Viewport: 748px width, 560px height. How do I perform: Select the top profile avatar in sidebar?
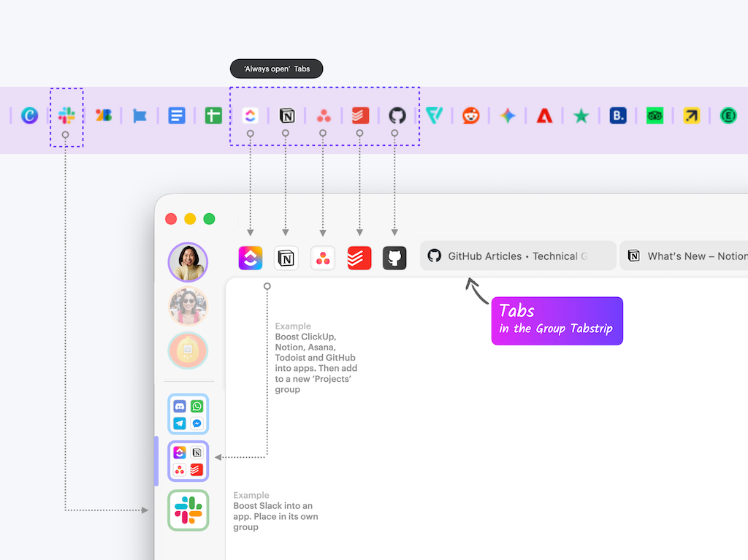[188, 262]
